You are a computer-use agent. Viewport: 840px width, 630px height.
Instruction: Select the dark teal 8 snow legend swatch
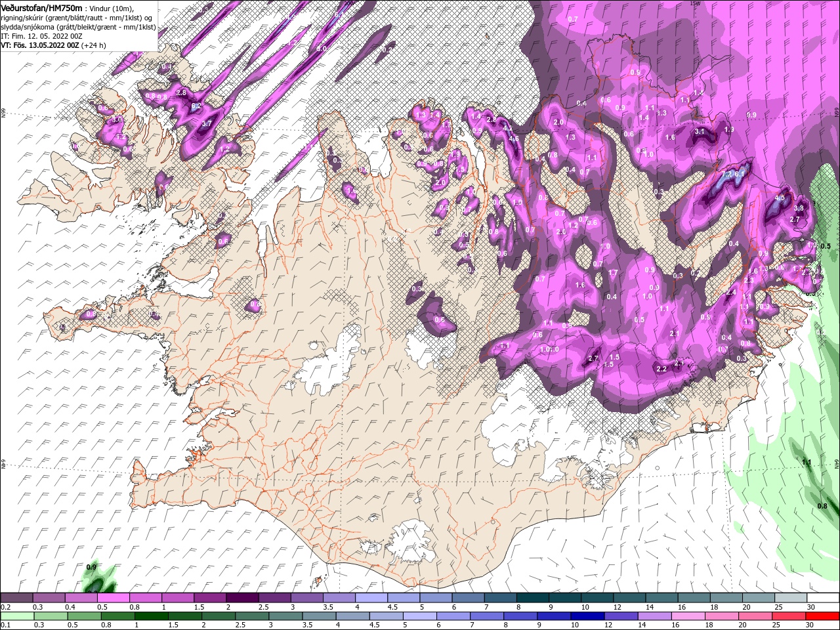click(534, 598)
